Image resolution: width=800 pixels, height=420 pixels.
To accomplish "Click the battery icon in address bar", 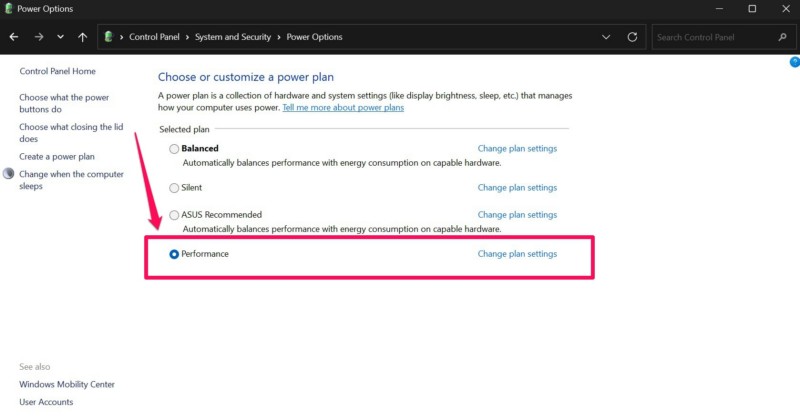I will pos(109,37).
